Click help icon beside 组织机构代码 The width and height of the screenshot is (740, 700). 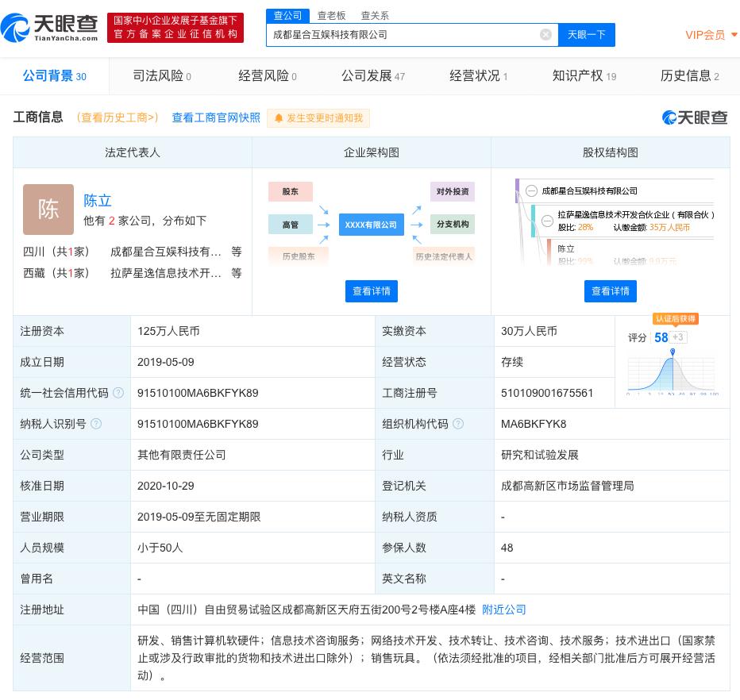pos(458,424)
